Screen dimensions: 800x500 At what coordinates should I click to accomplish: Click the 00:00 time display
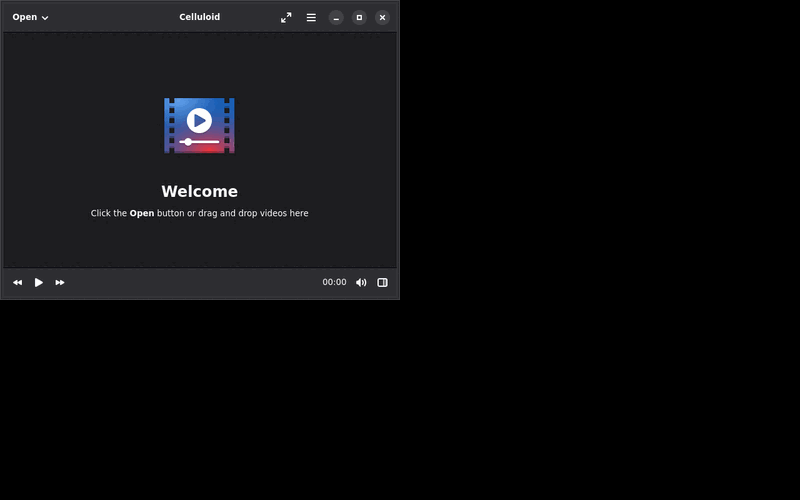[x=334, y=282]
